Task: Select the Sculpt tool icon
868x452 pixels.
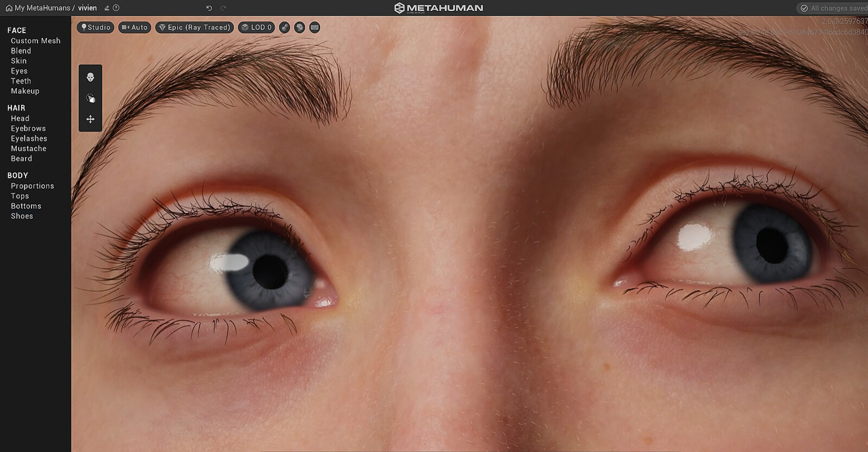Action: 91,98
